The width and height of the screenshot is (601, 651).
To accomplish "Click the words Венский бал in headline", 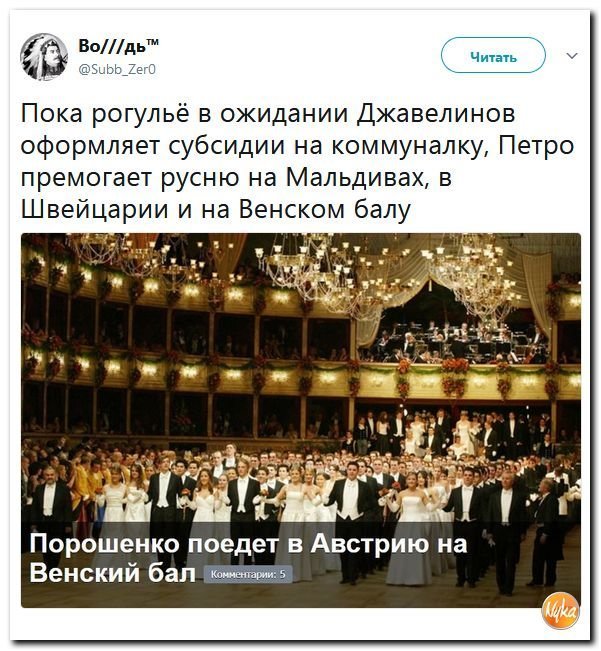I will click(112, 573).
